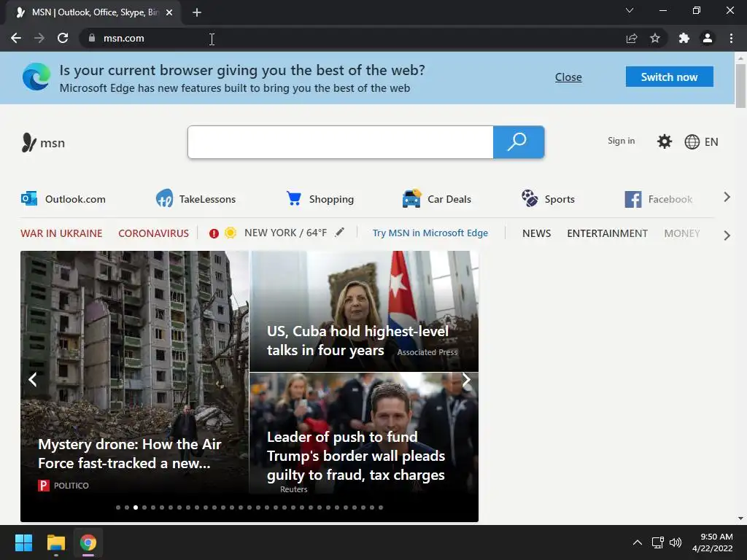Open the Extensions puzzle icon

[x=684, y=38]
